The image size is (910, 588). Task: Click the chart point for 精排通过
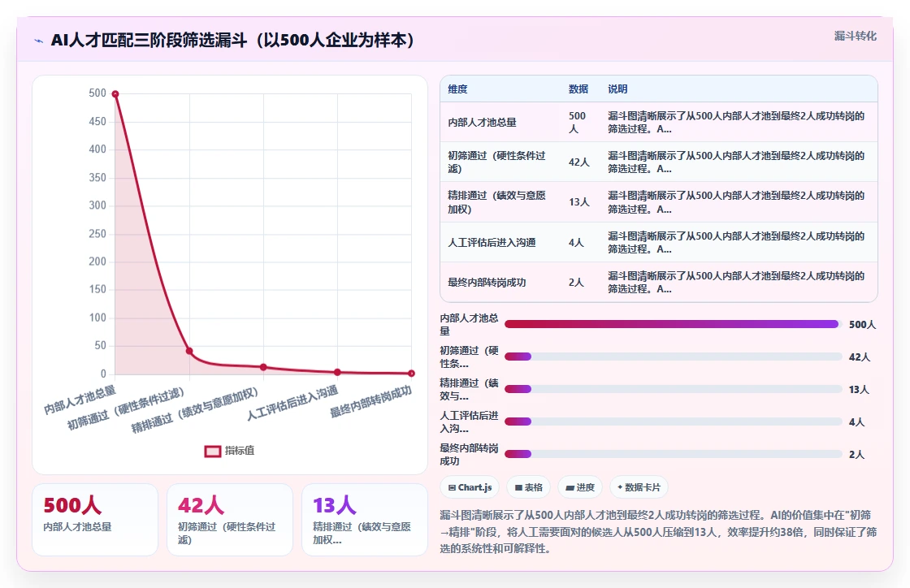tap(263, 367)
